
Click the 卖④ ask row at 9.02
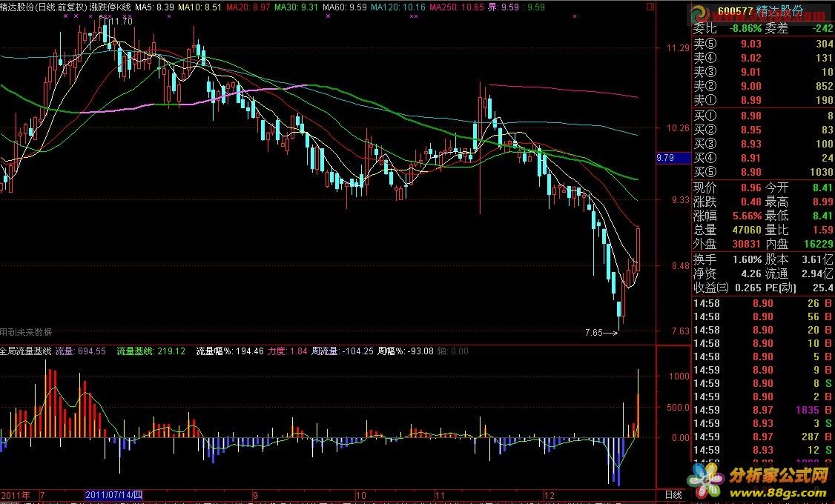(763, 58)
